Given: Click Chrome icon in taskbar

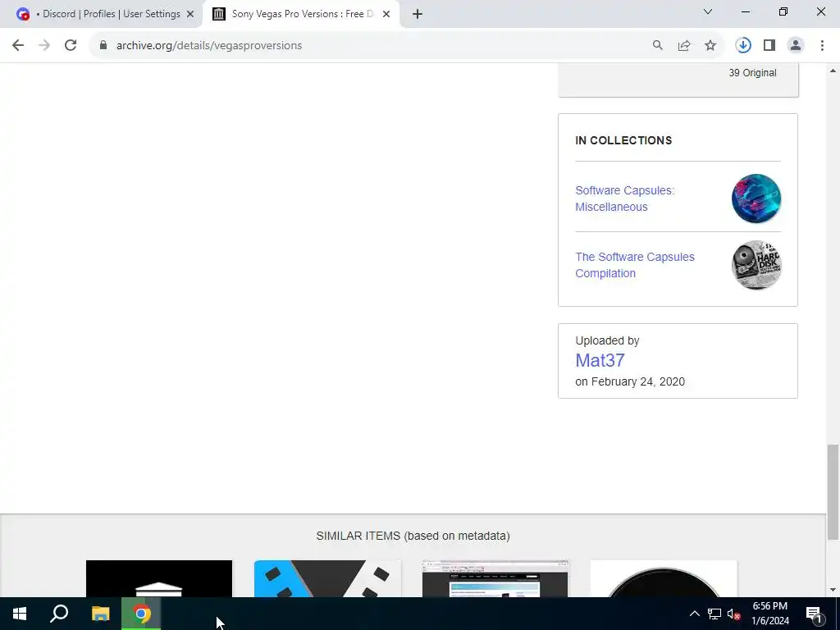Looking at the screenshot, I should (x=141, y=614).
